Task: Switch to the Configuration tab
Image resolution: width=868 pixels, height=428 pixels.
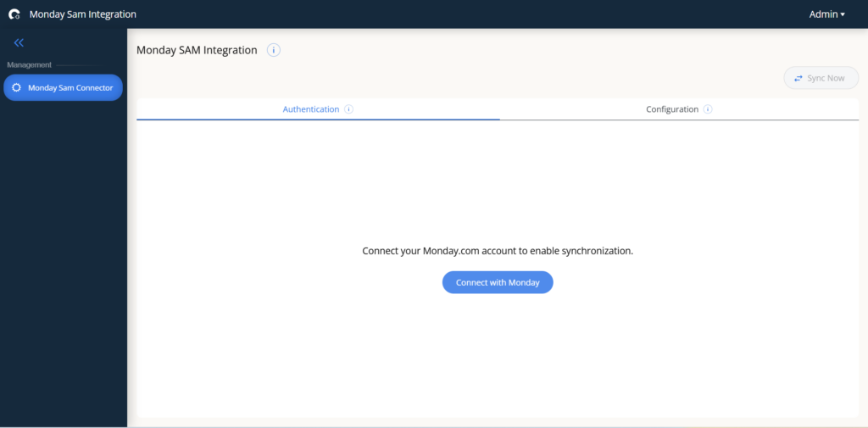Action: click(671, 109)
